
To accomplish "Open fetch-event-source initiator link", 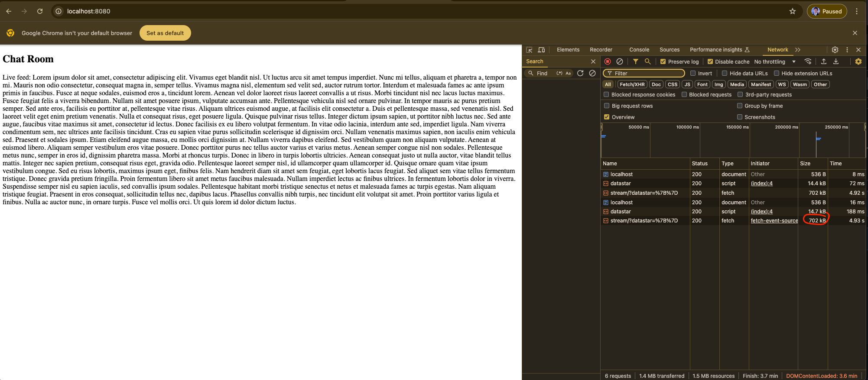I will click(x=774, y=221).
